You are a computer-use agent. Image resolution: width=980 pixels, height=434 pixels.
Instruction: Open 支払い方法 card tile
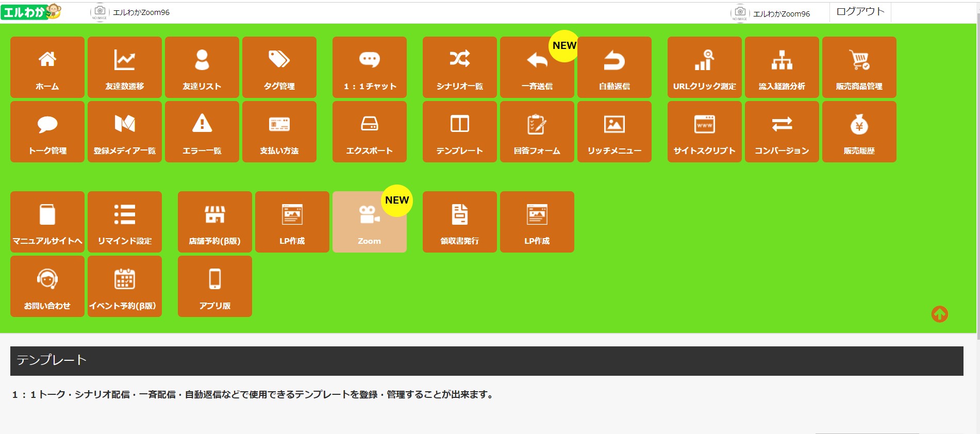[279, 131]
